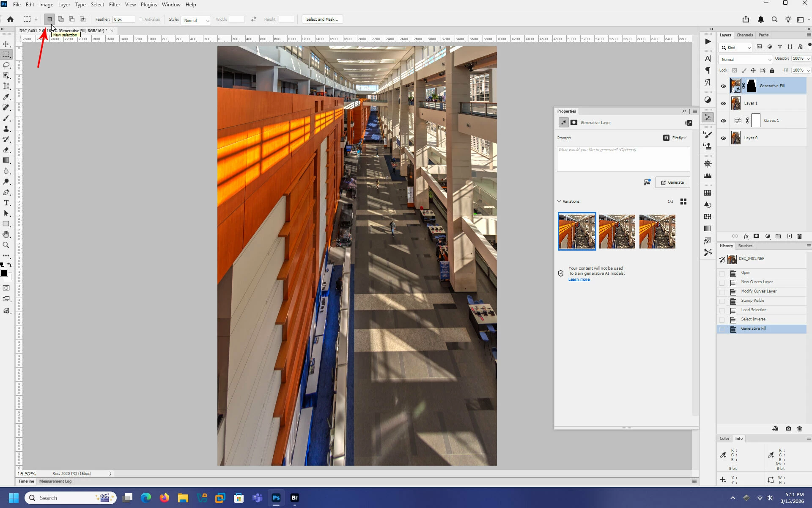Select the Zoom tool in toolbar
Viewport: 812px width, 508px height.
[6, 245]
